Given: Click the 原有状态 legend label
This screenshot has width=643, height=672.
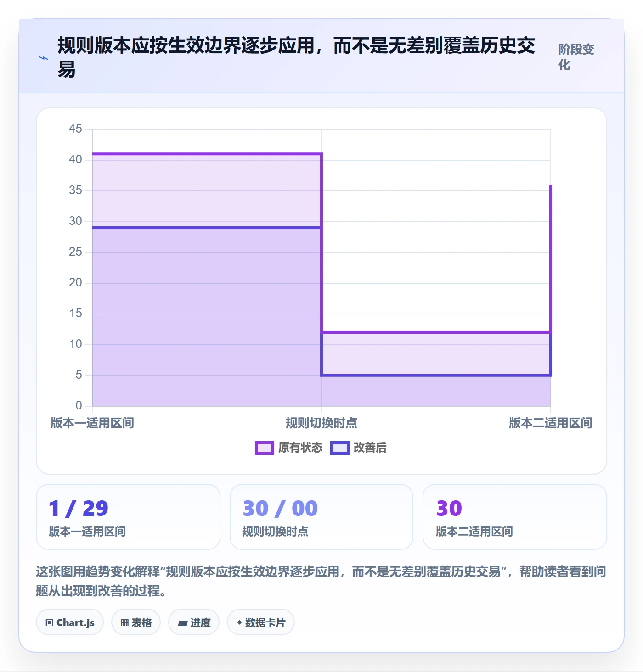Looking at the screenshot, I should [x=300, y=448].
